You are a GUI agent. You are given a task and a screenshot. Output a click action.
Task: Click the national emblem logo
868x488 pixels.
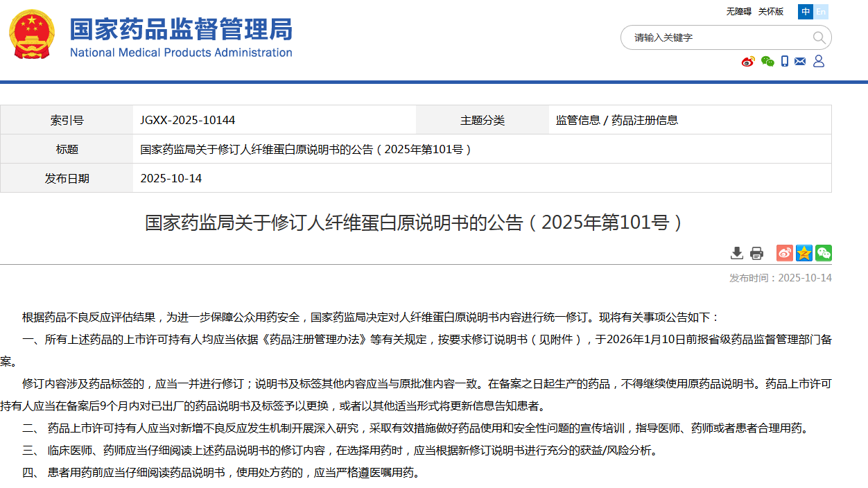31,35
